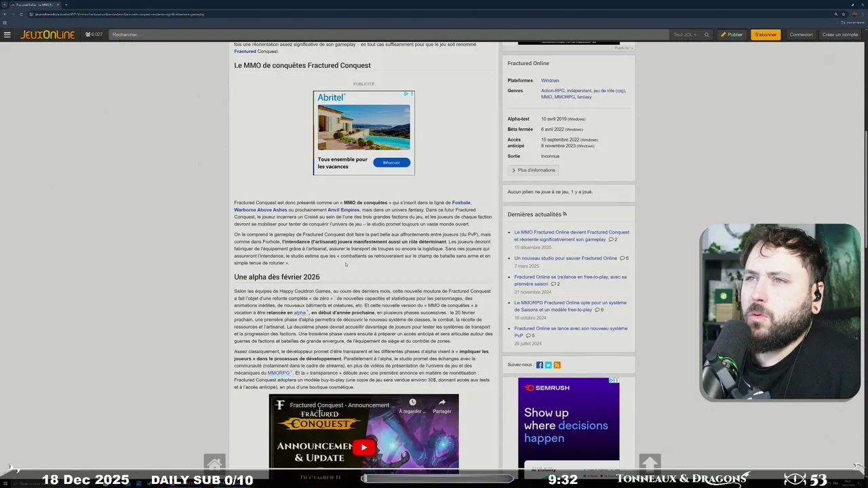Click browser back arrow
Viewport: 868px width, 488px height.
[x=5, y=14]
